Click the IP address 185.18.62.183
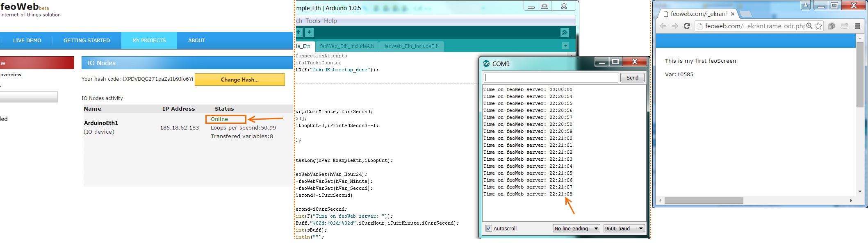The width and height of the screenshot is (868, 248). 179,128
